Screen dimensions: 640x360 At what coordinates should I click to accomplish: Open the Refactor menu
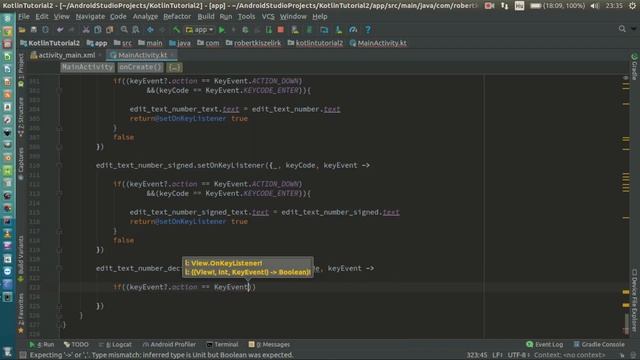click(x=177, y=17)
